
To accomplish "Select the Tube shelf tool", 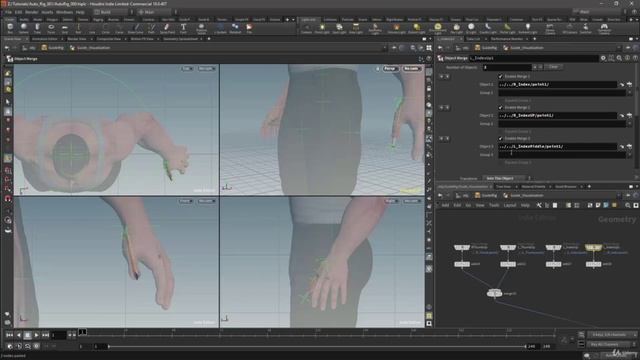I will click(37, 28).
